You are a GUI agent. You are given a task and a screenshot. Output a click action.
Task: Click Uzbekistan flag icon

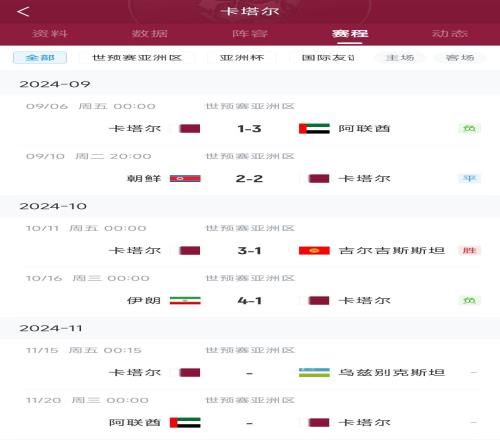point(314,372)
